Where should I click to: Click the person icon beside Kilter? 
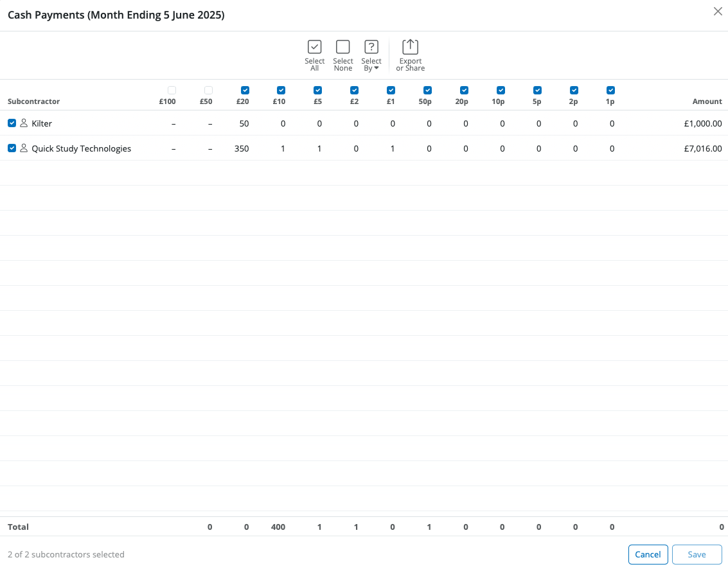coord(24,123)
